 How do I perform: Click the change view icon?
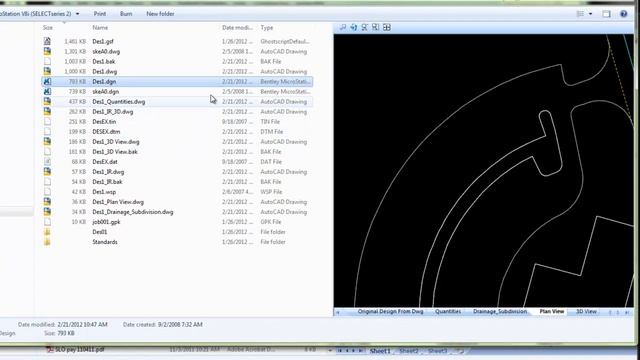[x=580, y=14]
